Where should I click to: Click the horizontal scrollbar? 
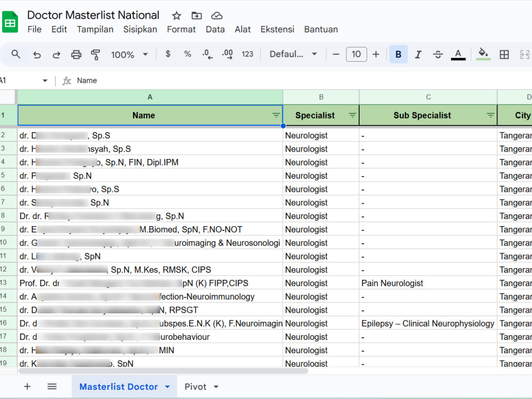point(163,370)
